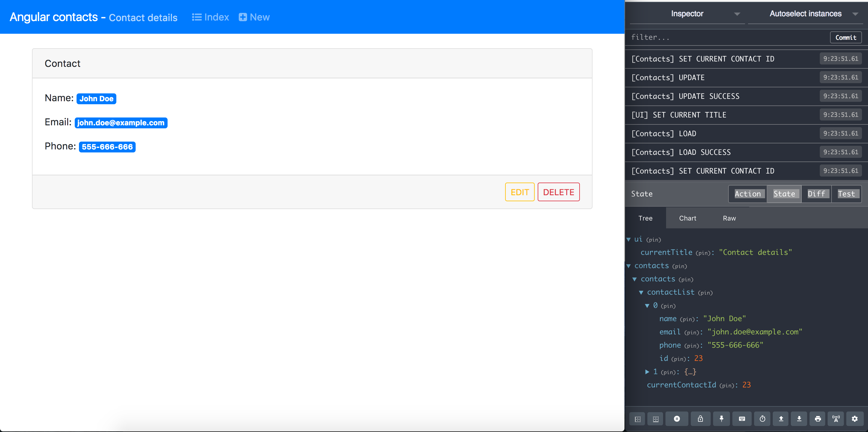Viewport: 868px width, 432px height.
Task: Click the pause recording icon
Action: [677, 418]
